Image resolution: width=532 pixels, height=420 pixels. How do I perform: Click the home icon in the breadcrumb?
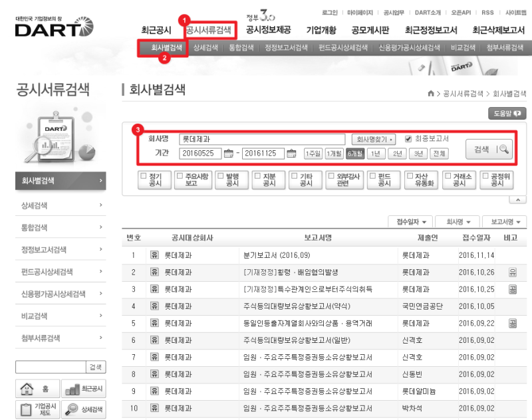[431, 93]
